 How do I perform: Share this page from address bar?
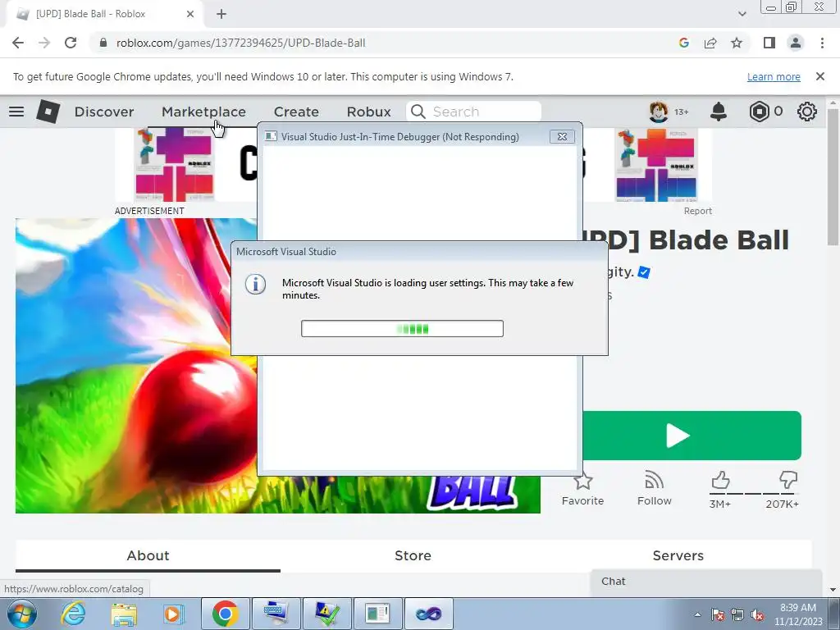(x=710, y=43)
